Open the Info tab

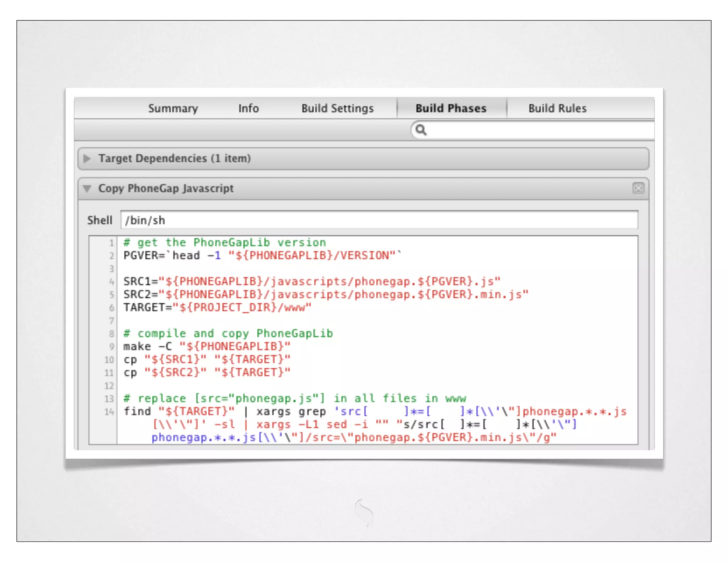[x=248, y=108]
